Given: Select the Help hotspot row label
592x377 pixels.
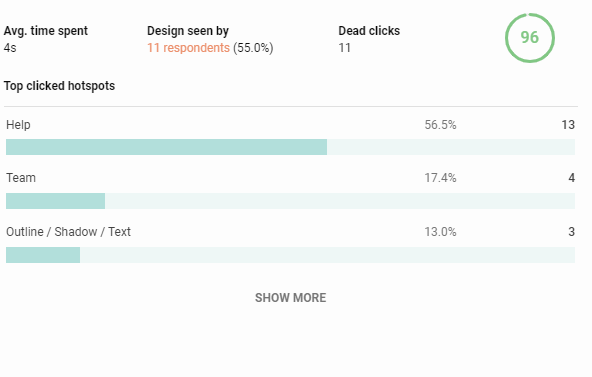Looking at the screenshot, I should click(x=18, y=125).
